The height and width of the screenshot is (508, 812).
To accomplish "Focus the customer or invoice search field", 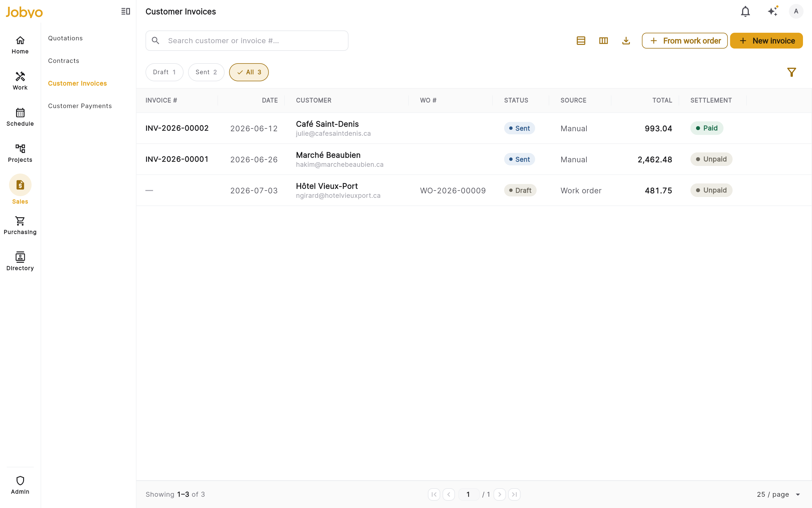I will pyautogui.click(x=247, y=41).
